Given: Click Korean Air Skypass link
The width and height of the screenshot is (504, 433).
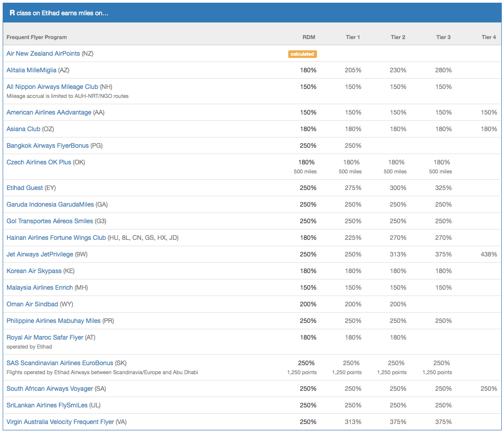Looking at the screenshot, I should point(34,271).
